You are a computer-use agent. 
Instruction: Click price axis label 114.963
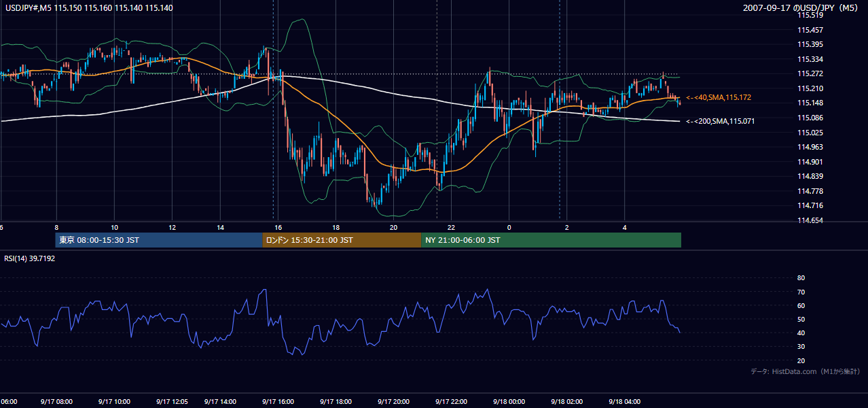coord(810,147)
